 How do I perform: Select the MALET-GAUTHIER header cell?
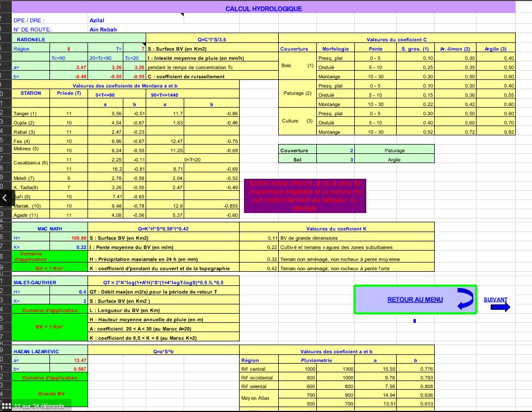pos(36,282)
